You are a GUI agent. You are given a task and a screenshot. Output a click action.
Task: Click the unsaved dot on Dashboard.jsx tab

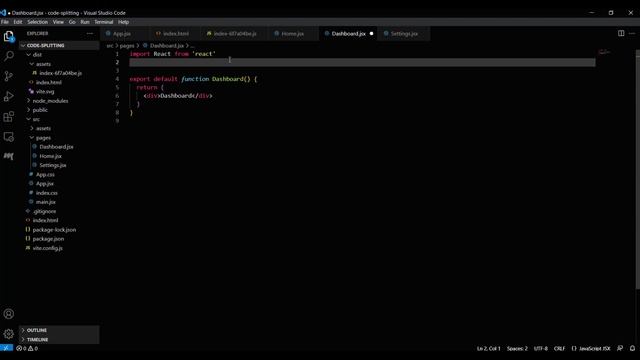tap(371, 33)
